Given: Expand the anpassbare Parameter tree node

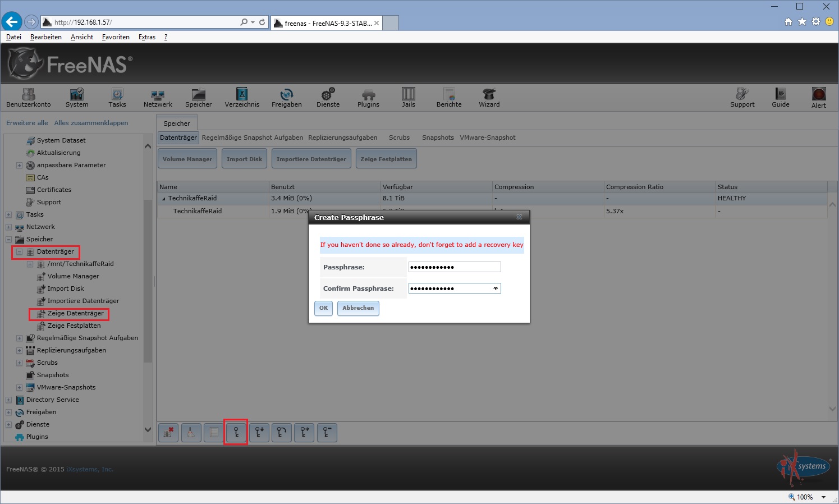Looking at the screenshot, I should coord(19,165).
